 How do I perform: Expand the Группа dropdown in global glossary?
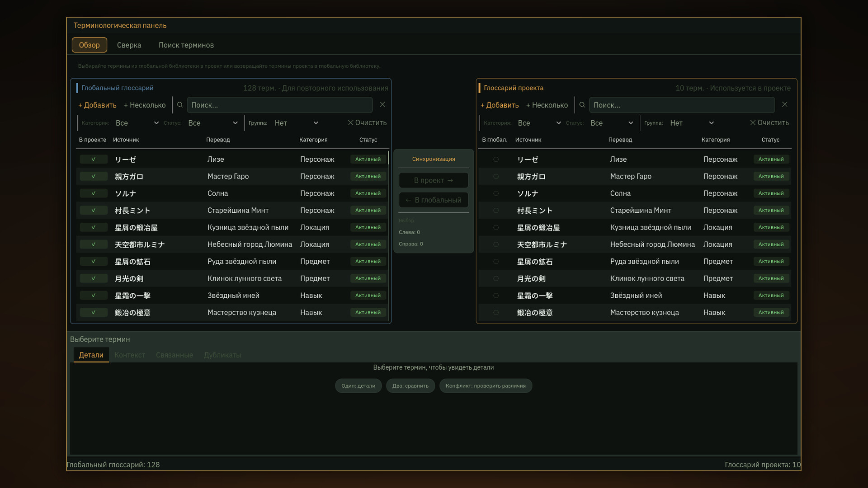coord(296,123)
